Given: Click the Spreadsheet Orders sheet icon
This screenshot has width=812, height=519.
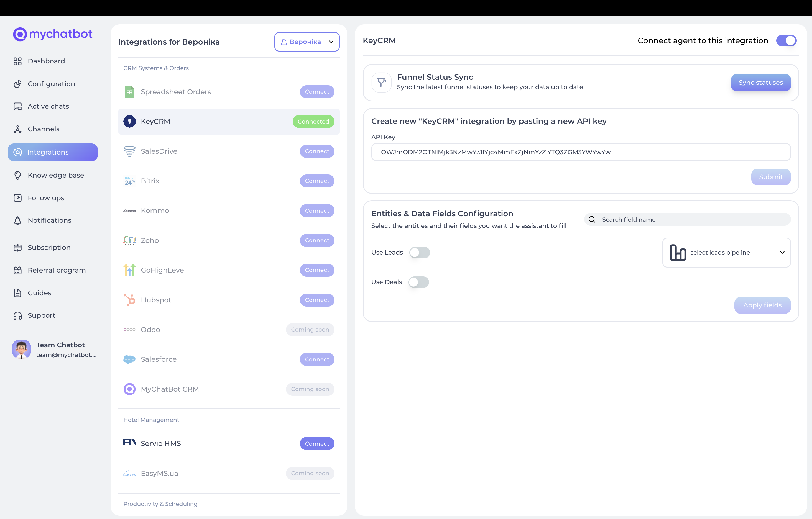Looking at the screenshot, I should pyautogui.click(x=129, y=92).
